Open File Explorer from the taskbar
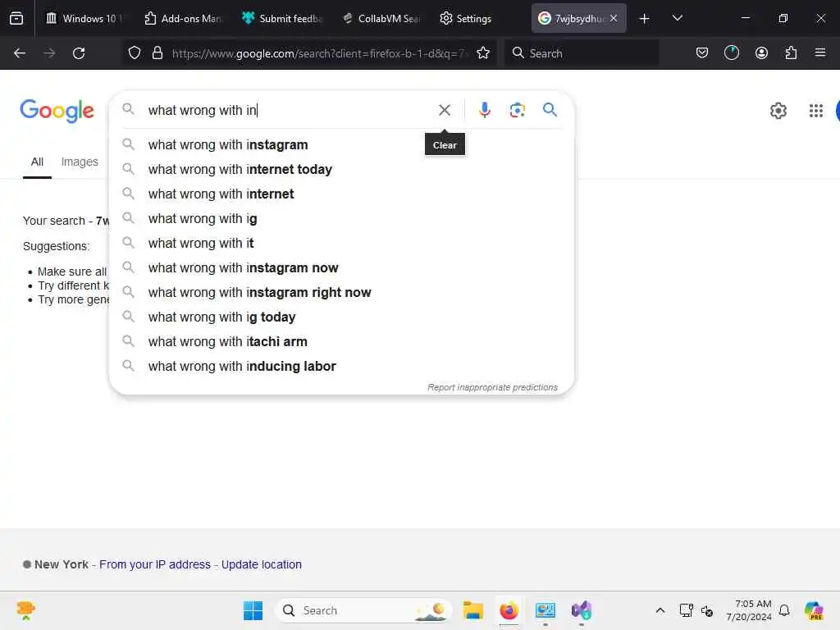Image resolution: width=840 pixels, height=630 pixels. 473,610
